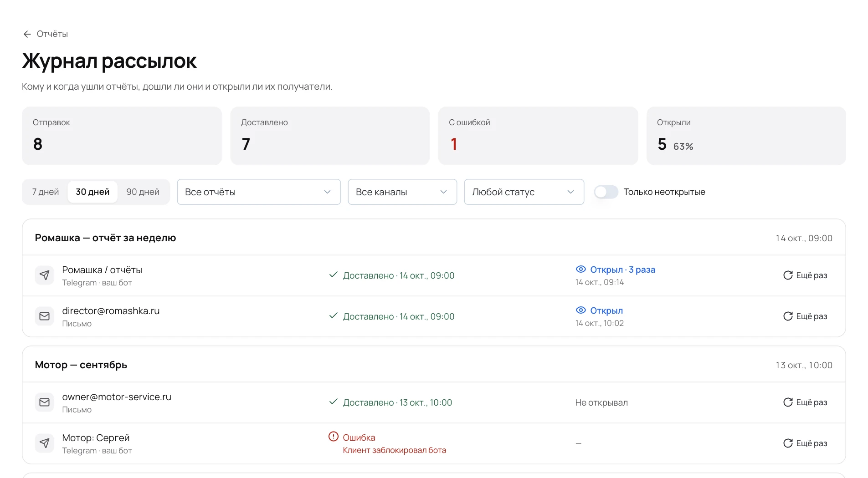Image resolution: width=868 pixels, height=478 pixels.
Task: Select the 90 дней period tab
Action: [x=143, y=192]
